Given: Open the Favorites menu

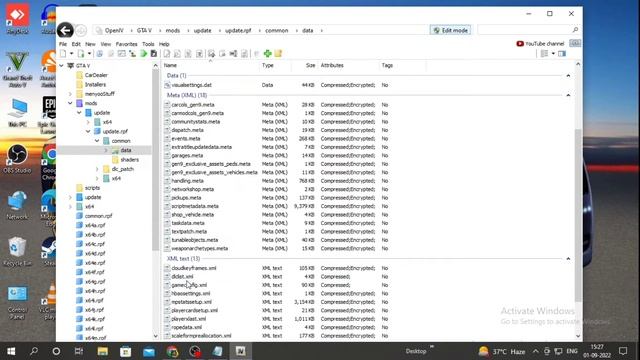Looking at the screenshot, I should (127, 44).
